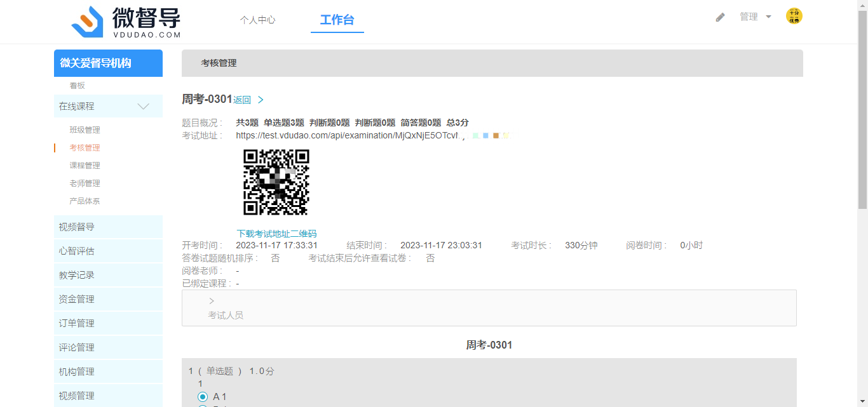Switch to the 个人中心 tab
The image size is (868, 407).
click(257, 20)
